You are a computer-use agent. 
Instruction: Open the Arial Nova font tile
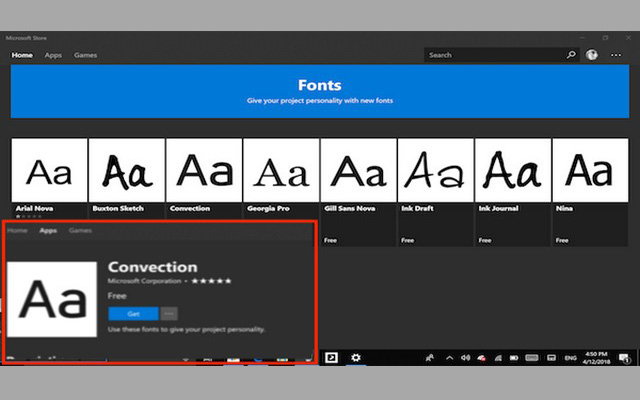49,170
